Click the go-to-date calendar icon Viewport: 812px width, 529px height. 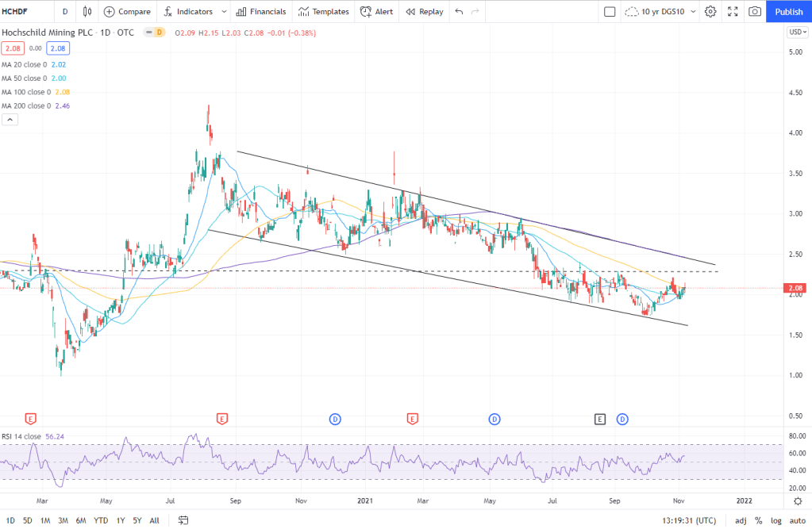pos(183,520)
